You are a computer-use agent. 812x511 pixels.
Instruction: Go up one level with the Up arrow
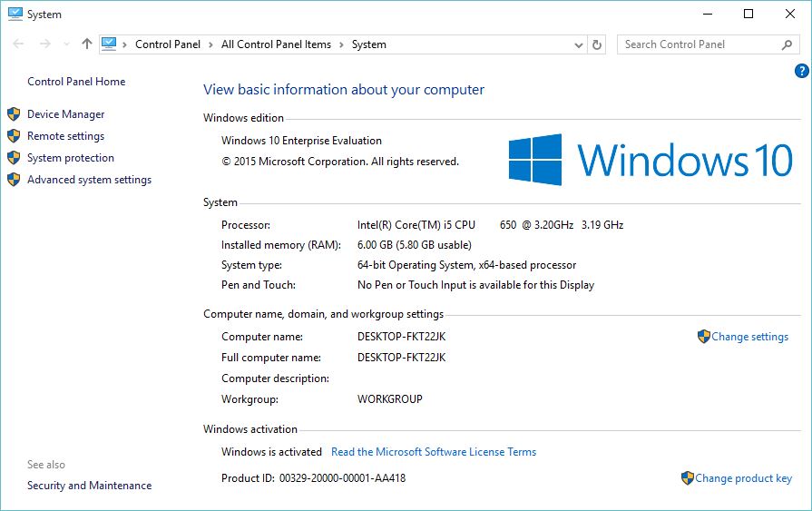[86, 44]
